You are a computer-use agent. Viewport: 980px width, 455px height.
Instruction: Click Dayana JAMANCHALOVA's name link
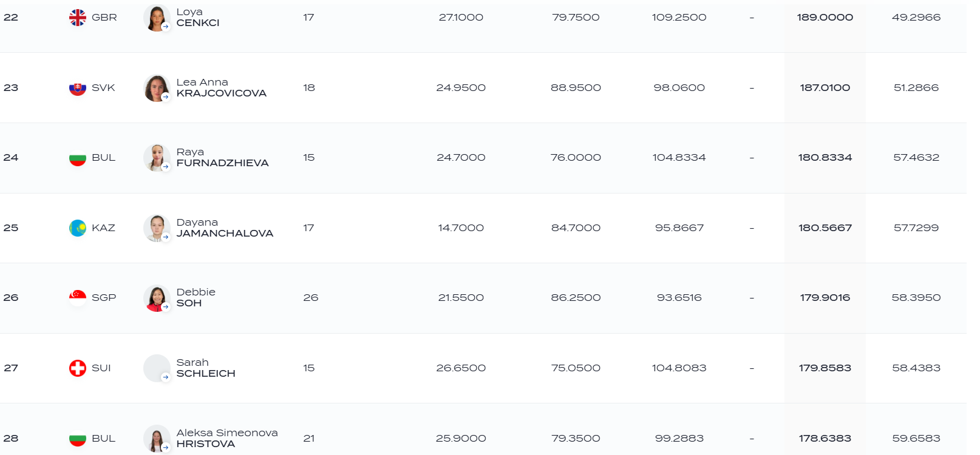click(x=225, y=228)
